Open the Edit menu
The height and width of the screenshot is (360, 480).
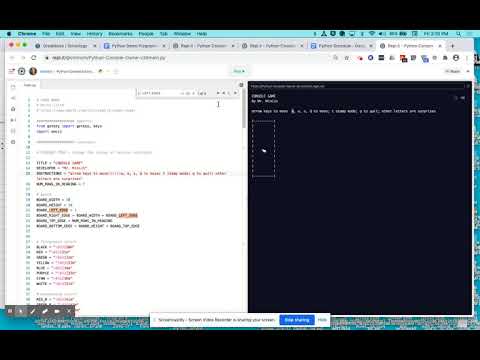[60, 34]
